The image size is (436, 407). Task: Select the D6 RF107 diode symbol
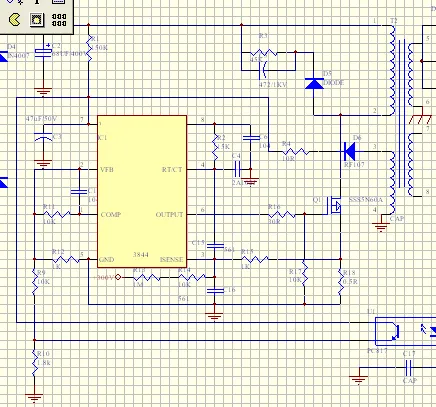pos(350,151)
